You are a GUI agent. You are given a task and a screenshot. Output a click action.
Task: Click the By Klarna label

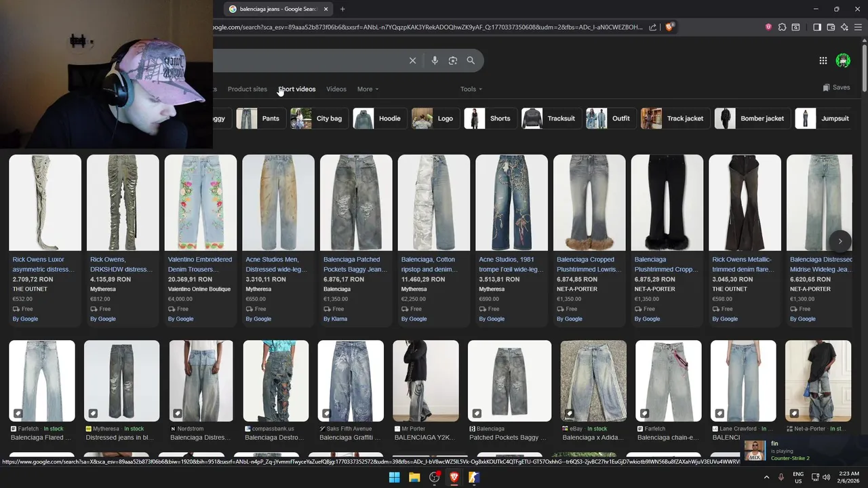point(335,319)
